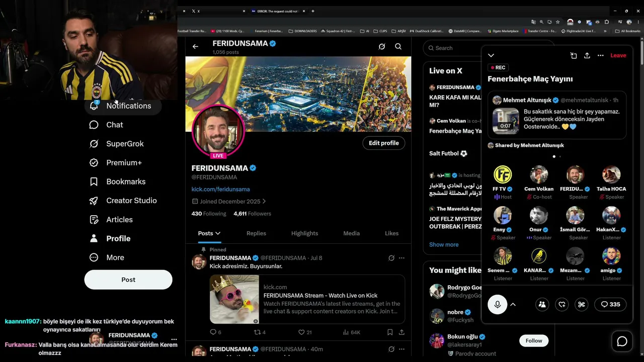View analytics of the pinned post
Screen dimensions: 644x362
click(351, 332)
